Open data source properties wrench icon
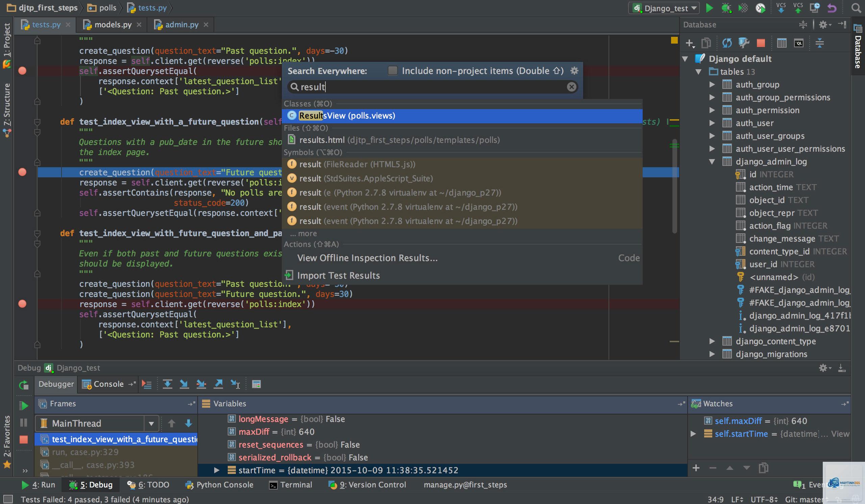 click(743, 43)
